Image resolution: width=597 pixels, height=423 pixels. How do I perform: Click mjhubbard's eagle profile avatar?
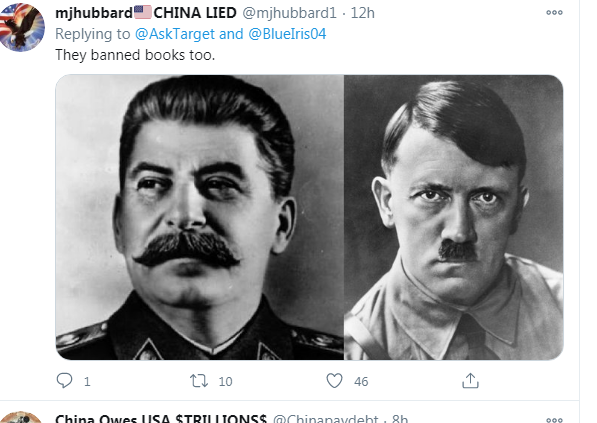[21, 27]
